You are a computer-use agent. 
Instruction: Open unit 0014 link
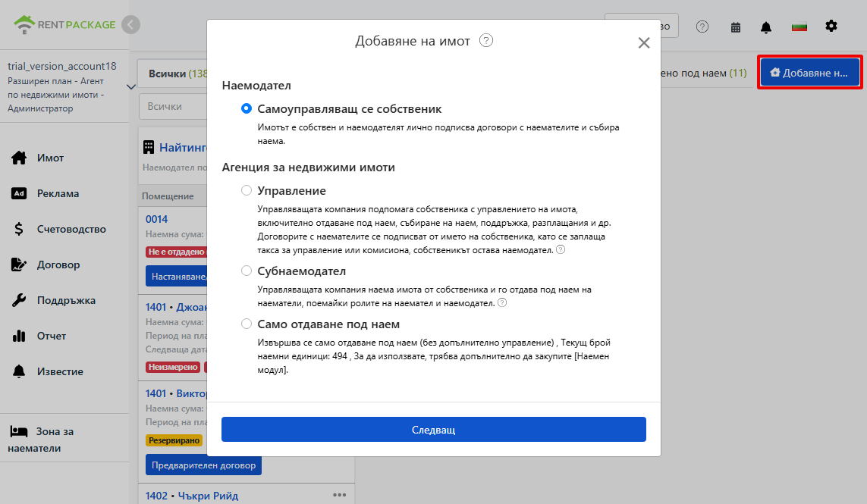click(156, 219)
